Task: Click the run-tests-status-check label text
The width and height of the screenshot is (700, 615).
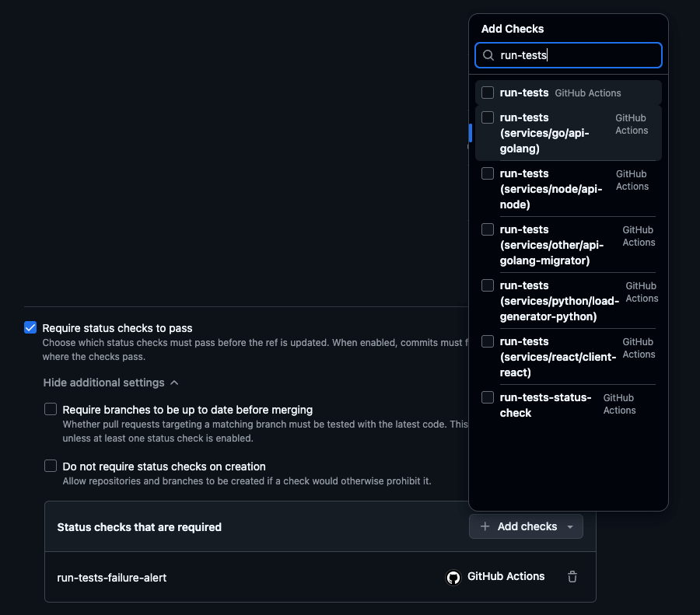Action: [545, 405]
